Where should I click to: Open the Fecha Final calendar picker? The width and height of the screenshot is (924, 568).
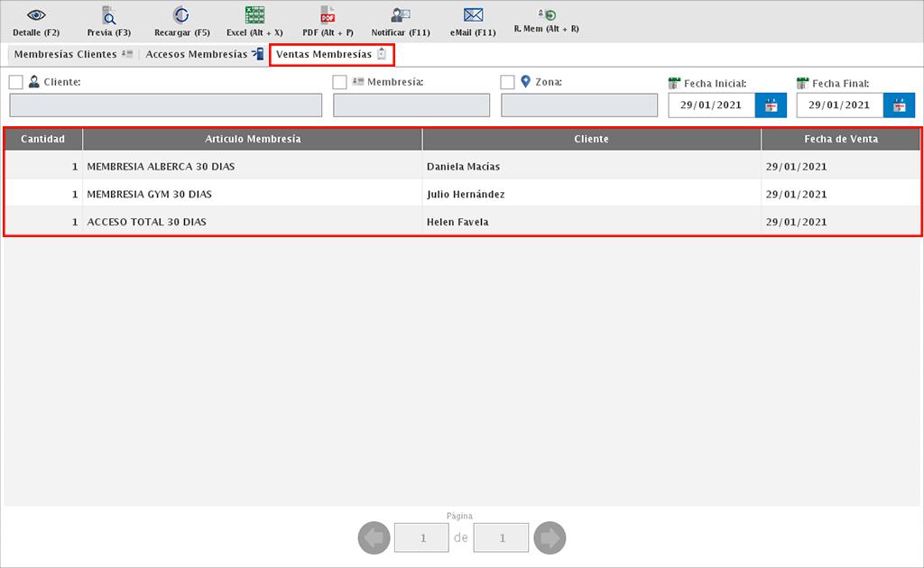(899, 105)
